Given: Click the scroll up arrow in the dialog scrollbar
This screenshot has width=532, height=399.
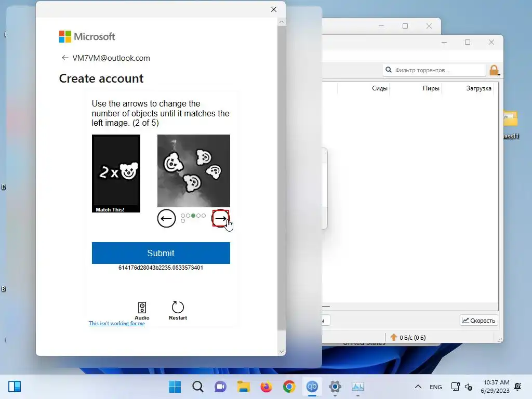Looking at the screenshot, I should [x=281, y=22].
